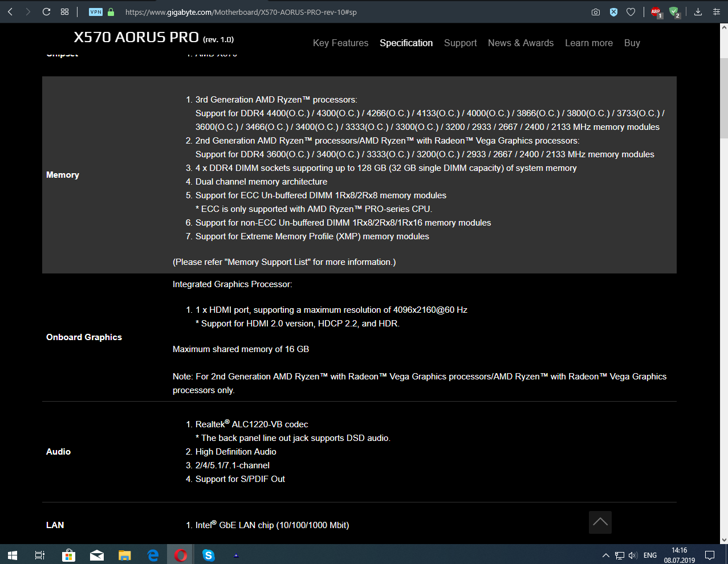Open the Buy tab
The height and width of the screenshot is (564, 728).
[632, 43]
